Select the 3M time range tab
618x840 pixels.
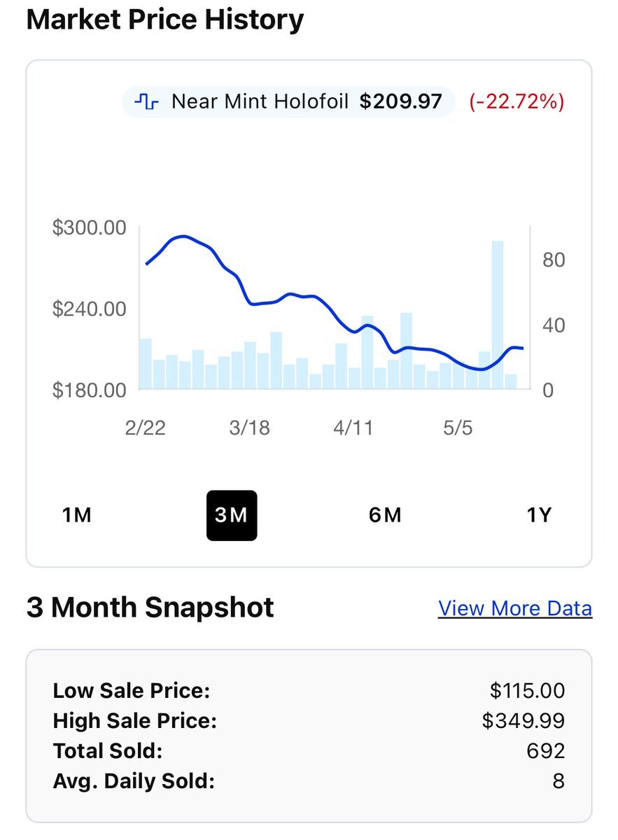232,516
